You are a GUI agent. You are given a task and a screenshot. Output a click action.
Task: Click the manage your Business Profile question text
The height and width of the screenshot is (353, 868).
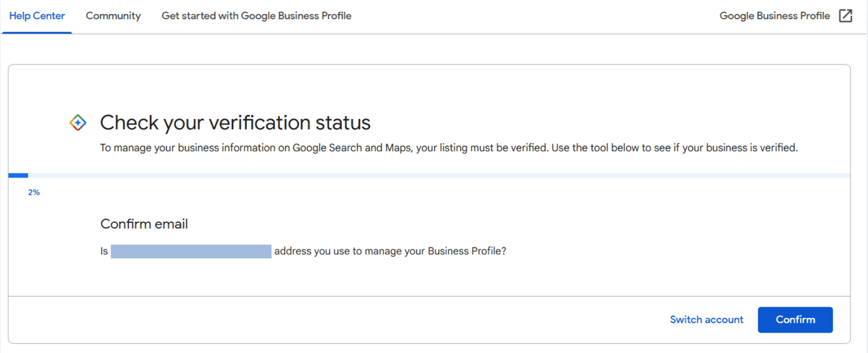[390, 251]
